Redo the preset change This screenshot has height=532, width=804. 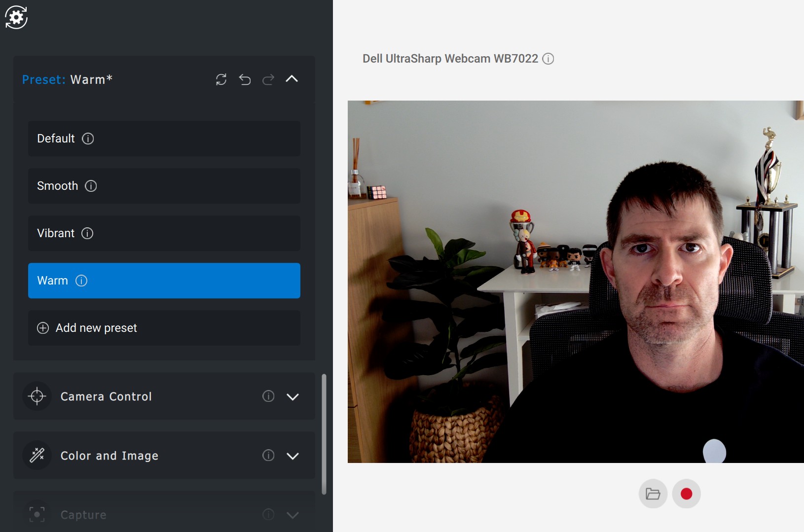pos(268,79)
